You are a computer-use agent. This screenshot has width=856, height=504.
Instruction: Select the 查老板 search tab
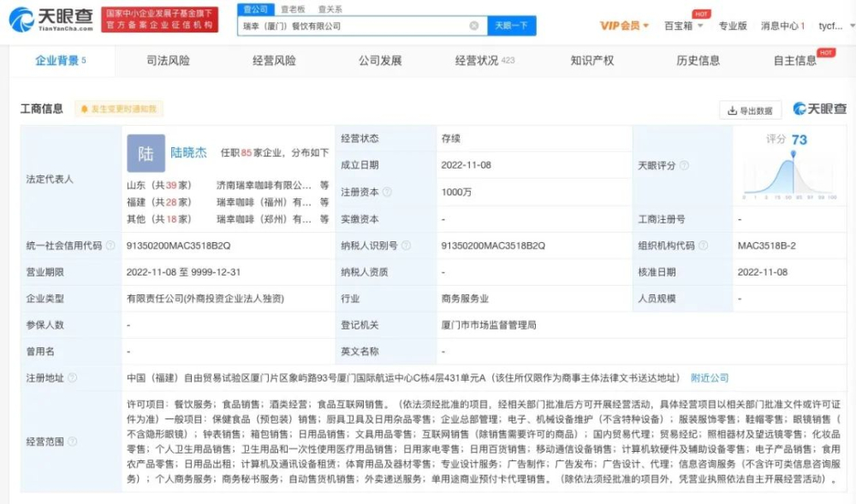[293, 9]
